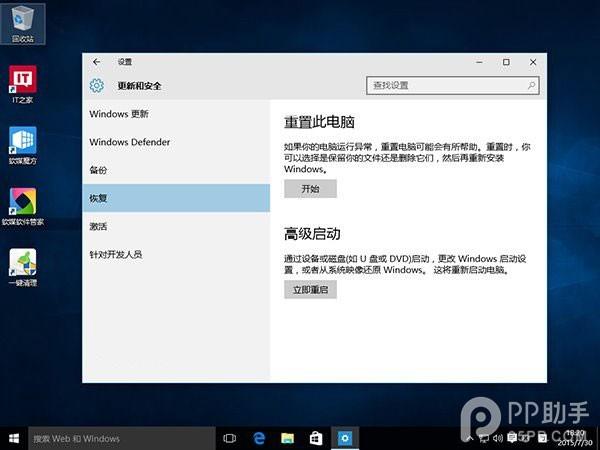Click the 重置此电脑 heading

click(319, 122)
